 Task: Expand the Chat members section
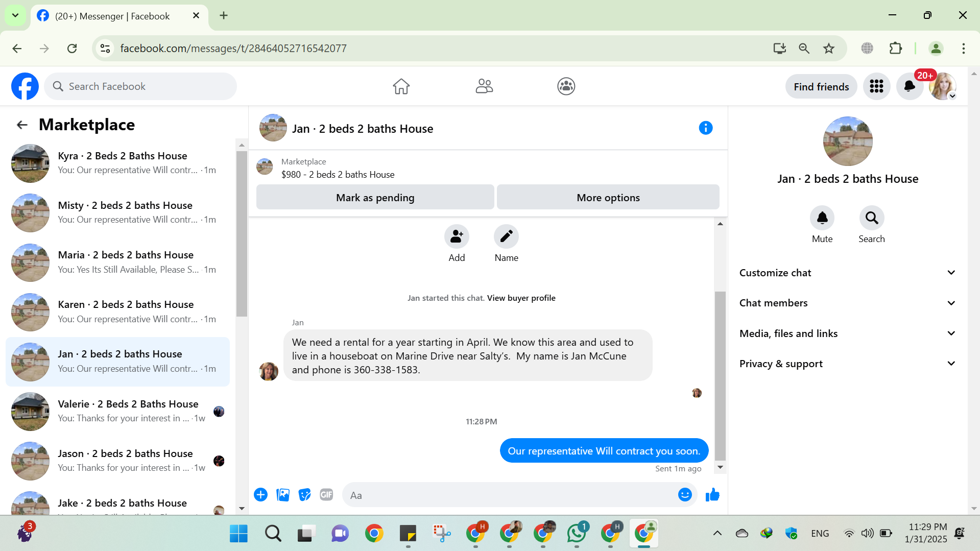click(x=847, y=303)
